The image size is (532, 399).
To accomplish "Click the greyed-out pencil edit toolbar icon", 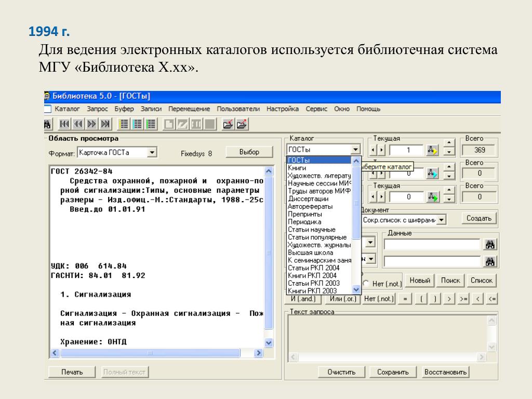I will tap(182, 124).
